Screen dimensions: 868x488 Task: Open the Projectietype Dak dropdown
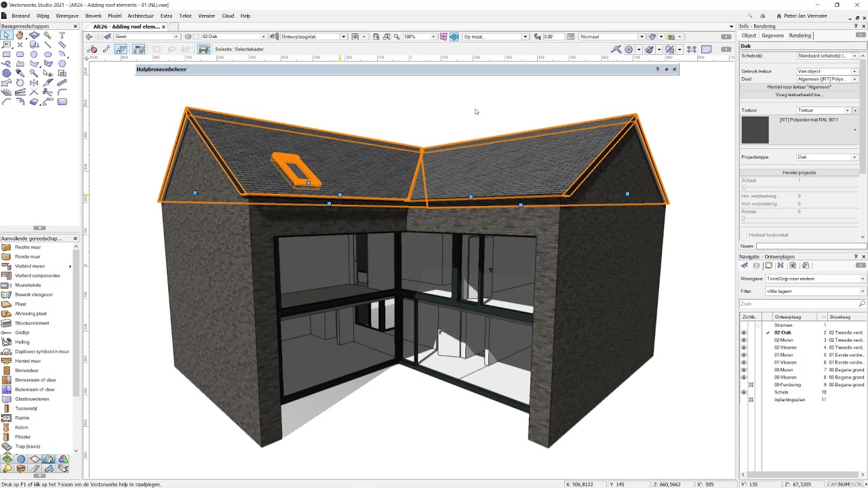(x=827, y=157)
